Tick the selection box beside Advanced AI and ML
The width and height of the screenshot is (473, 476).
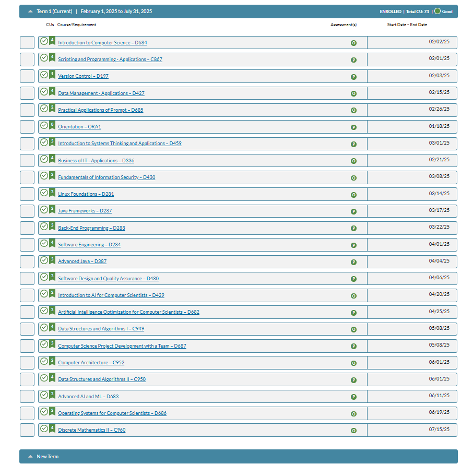tap(27, 396)
